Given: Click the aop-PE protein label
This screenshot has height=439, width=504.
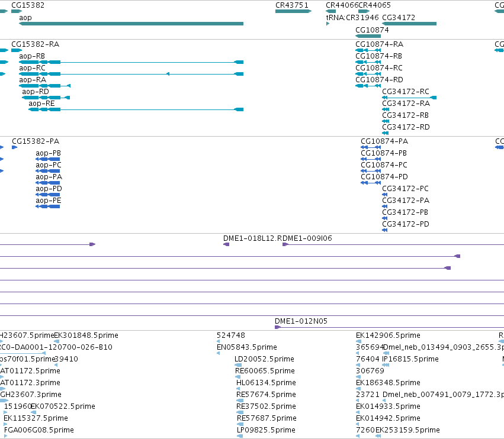Looking at the screenshot, I should 48,201.
